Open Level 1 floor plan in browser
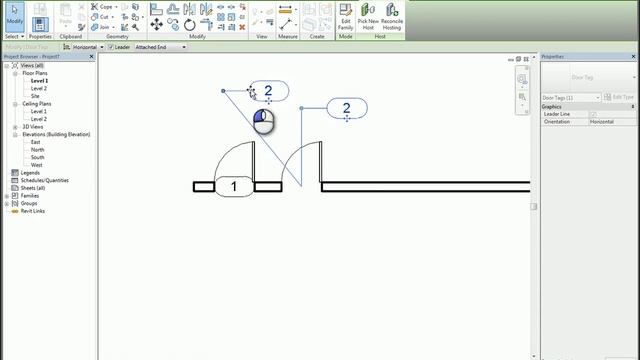 coord(39,81)
